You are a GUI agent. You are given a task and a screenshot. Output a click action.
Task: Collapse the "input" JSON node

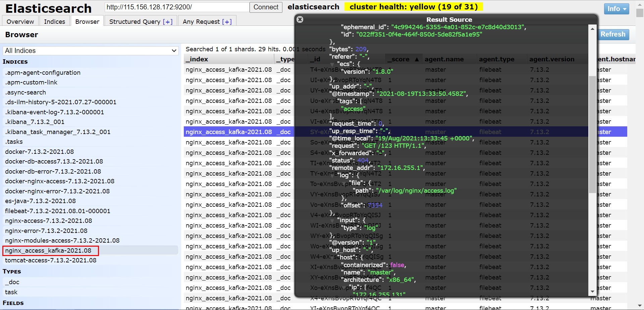(332, 220)
